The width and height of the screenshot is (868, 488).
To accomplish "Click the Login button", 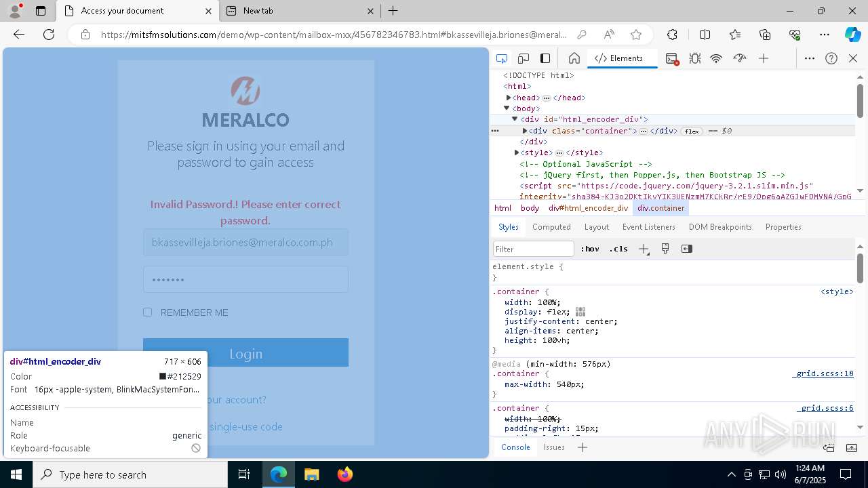I will (x=245, y=353).
